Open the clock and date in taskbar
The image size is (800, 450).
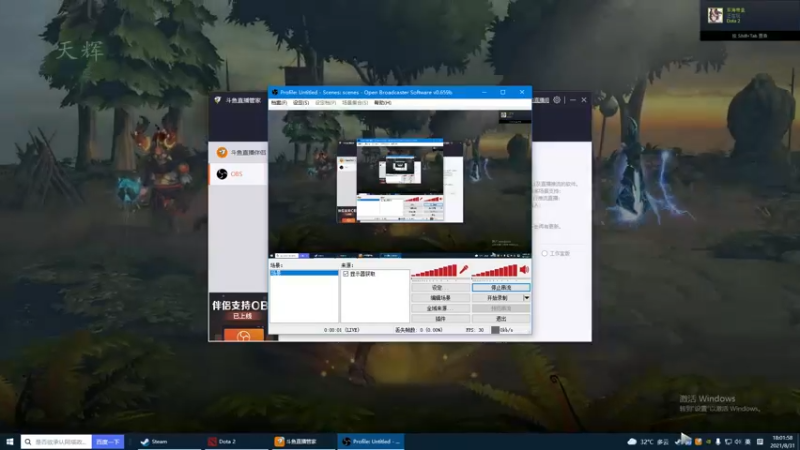[782, 441]
